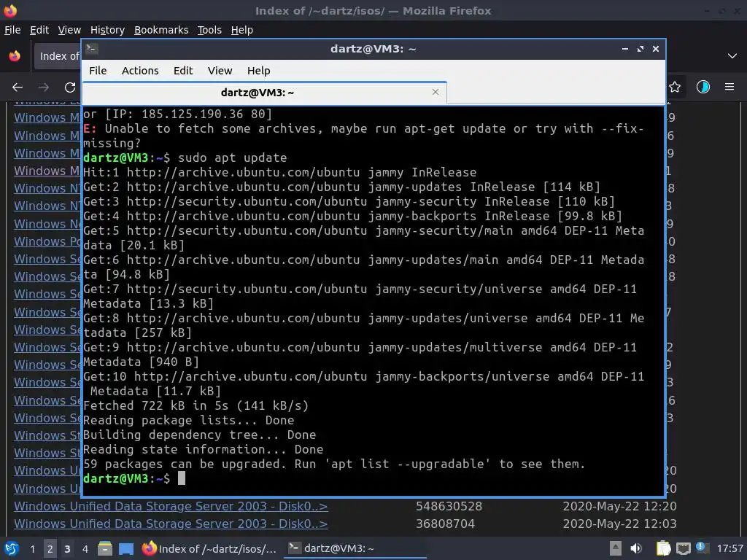Image resolution: width=747 pixels, height=560 pixels.
Task: Click 'Reading state information... Done' line
Action: 204,449
